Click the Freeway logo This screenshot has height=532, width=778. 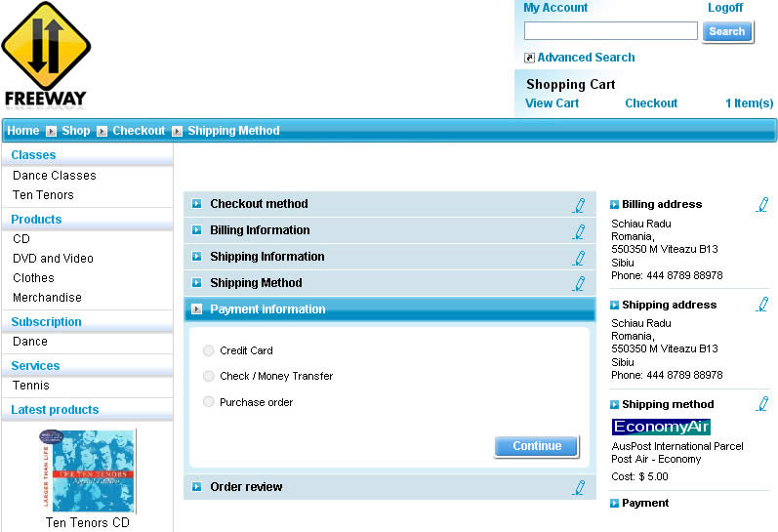[x=46, y=54]
